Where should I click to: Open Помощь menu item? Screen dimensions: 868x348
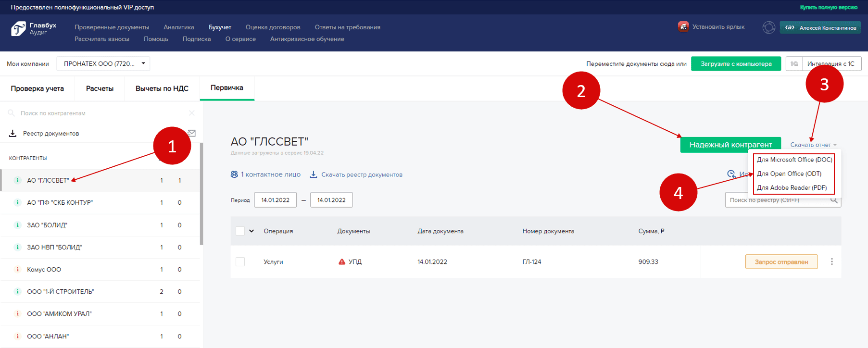point(156,39)
